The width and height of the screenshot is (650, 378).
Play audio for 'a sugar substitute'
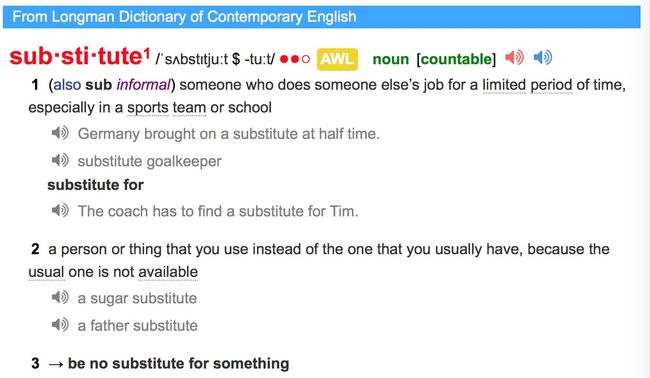pos(60,298)
